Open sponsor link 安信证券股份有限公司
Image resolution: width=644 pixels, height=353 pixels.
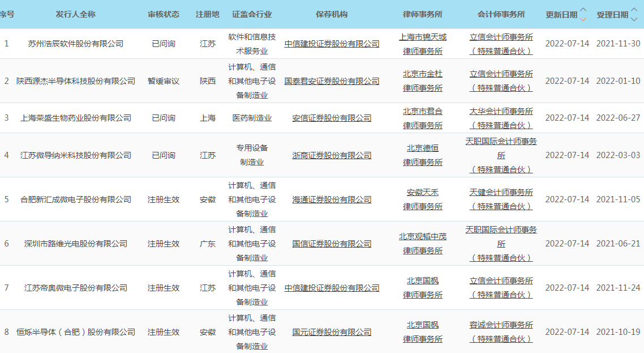point(332,118)
